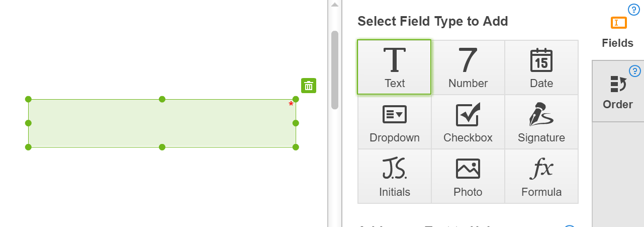Select the Text field type
This screenshot has width=644, height=227.
coord(394,67)
